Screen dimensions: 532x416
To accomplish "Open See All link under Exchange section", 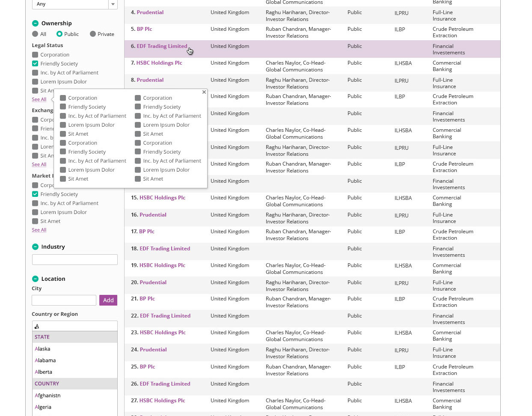I will [39, 164].
